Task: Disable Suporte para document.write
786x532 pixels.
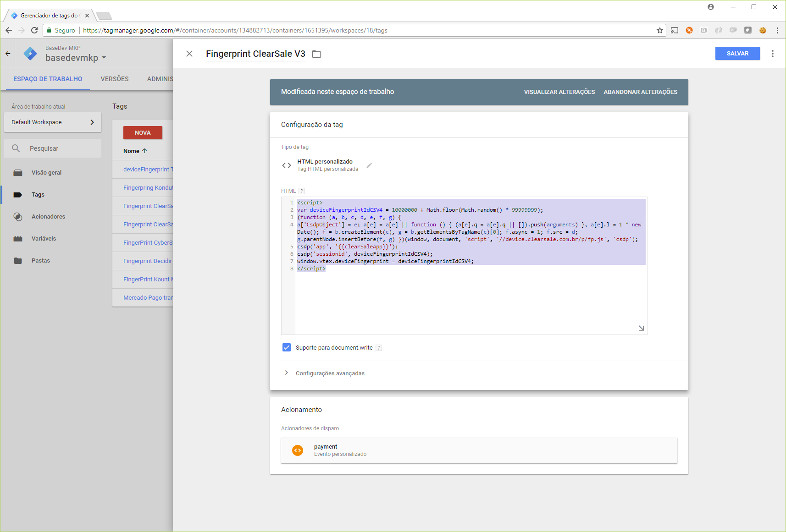Action: coord(286,347)
